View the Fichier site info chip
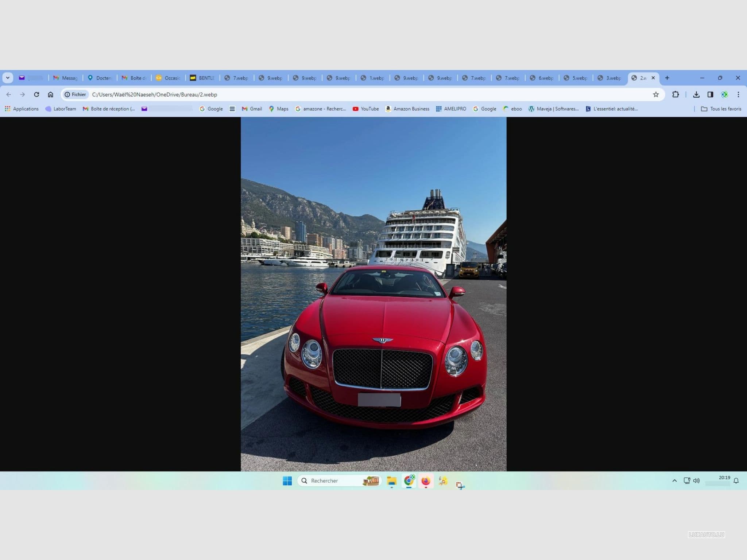The width and height of the screenshot is (747, 560). coord(76,94)
